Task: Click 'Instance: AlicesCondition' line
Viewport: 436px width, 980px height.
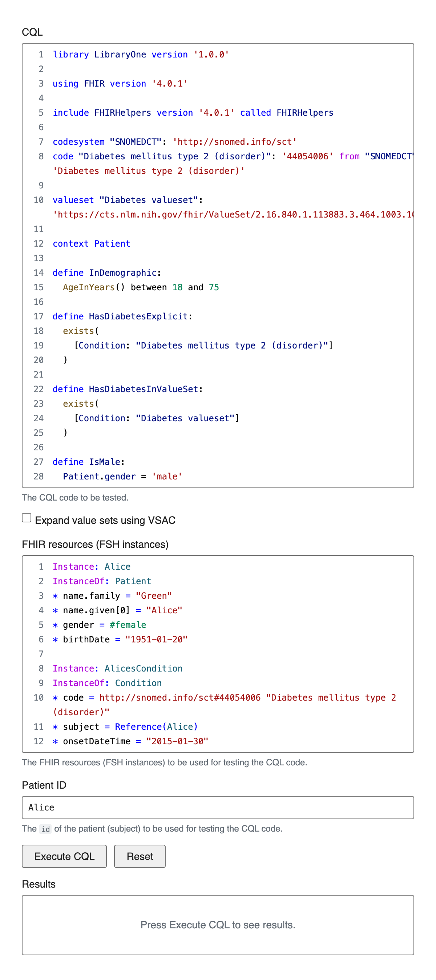Action: coord(117,669)
